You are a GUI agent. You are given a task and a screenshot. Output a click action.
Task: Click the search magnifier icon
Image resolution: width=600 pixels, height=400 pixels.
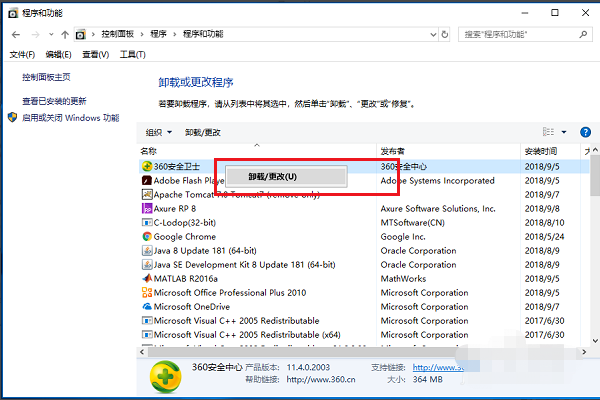[583, 34]
